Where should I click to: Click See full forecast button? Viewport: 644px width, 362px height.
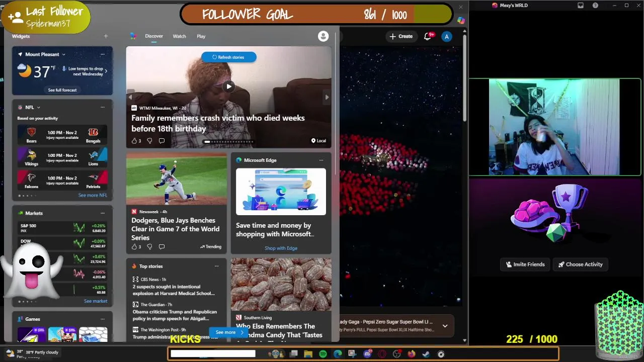click(62, 90)
